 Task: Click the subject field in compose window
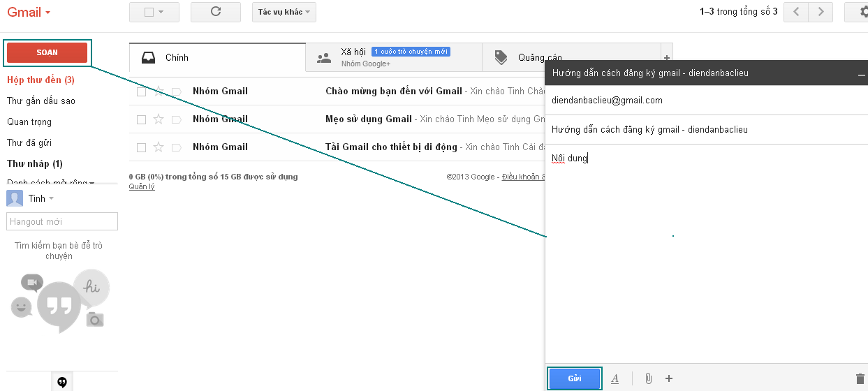[706, 129]
